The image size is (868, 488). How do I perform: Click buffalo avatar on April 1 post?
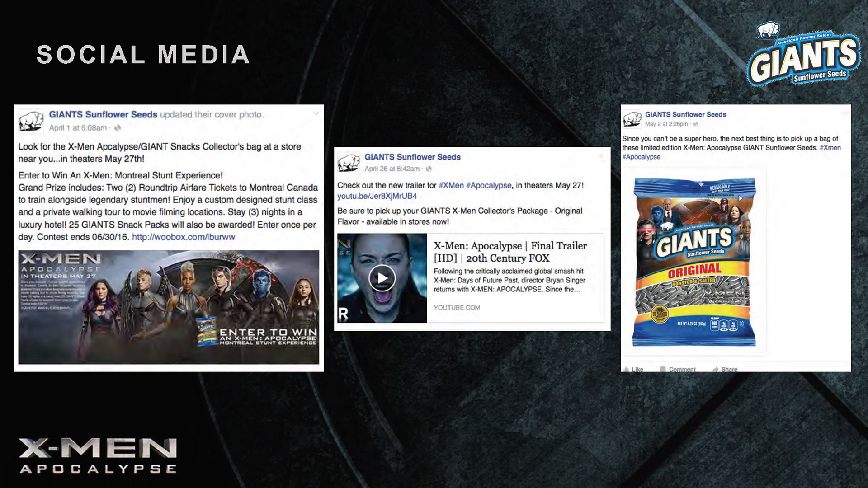tap(31, 121)
